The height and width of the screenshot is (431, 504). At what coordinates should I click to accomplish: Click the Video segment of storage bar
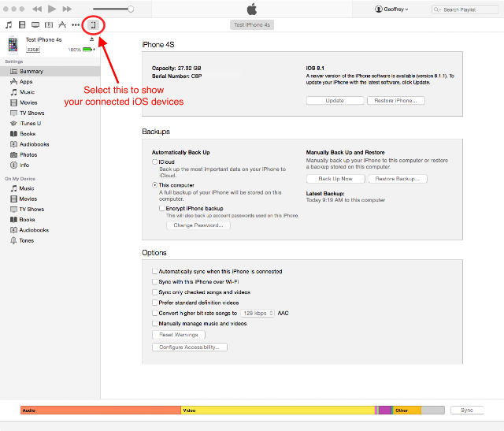pos(278,410)
